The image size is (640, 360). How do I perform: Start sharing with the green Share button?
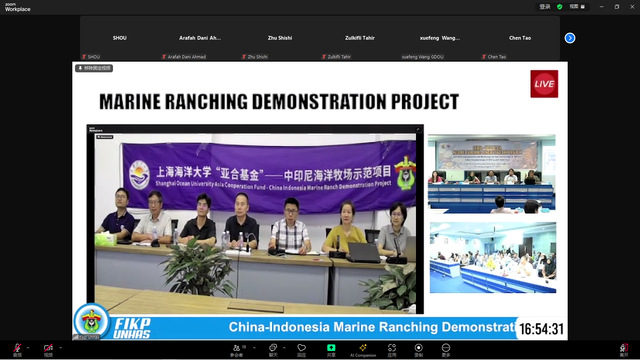click(x=331, y=350)
